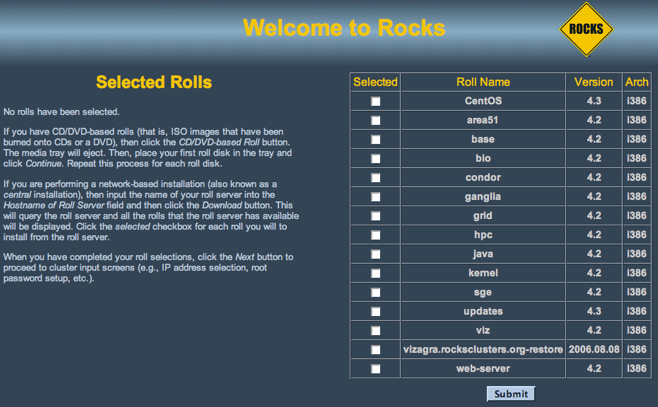The image size is (658, 407).
Task: Tick the bio roll checkbox
Action: (x=376, y=158)
